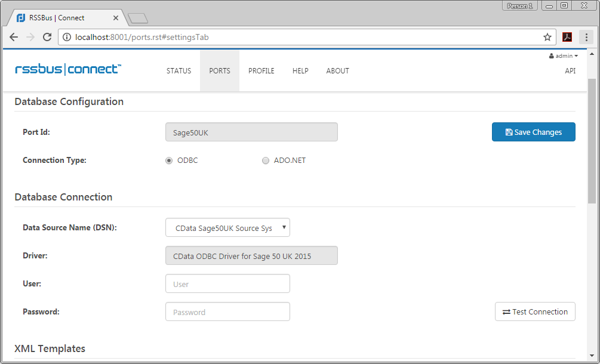
Task: Click the site info icon in address bar
Action: 67,37
